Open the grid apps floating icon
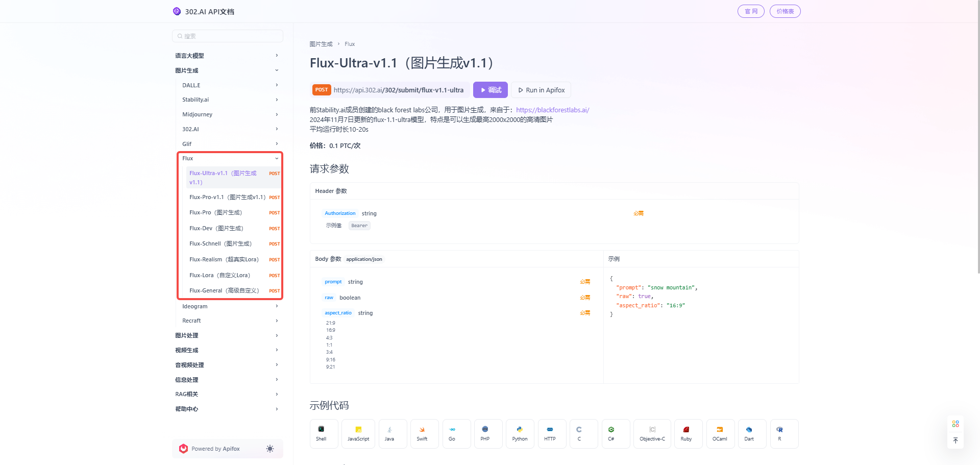 pos(955,424)
